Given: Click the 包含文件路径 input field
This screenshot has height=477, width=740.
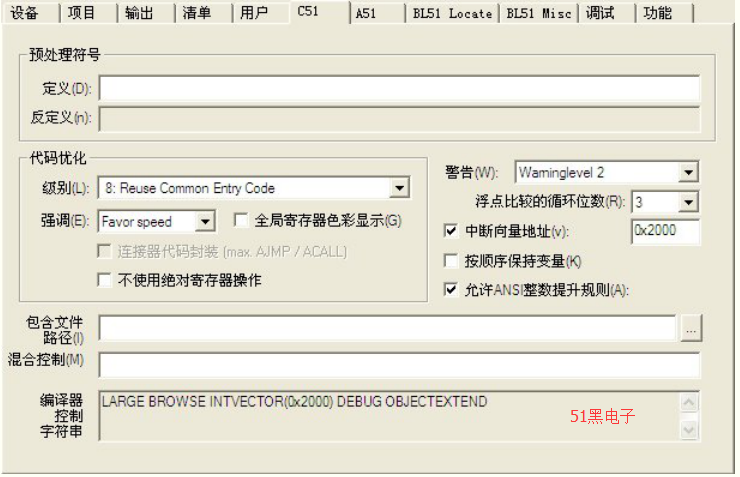Looking at the screenshot, I should (x=387, y=328).
